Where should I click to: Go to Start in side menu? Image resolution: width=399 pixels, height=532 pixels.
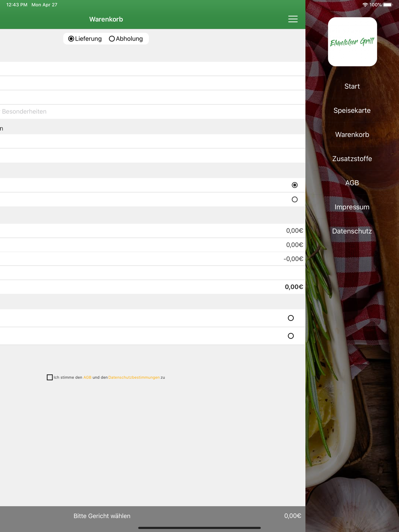pyautogui.click(x=352, y=86)
